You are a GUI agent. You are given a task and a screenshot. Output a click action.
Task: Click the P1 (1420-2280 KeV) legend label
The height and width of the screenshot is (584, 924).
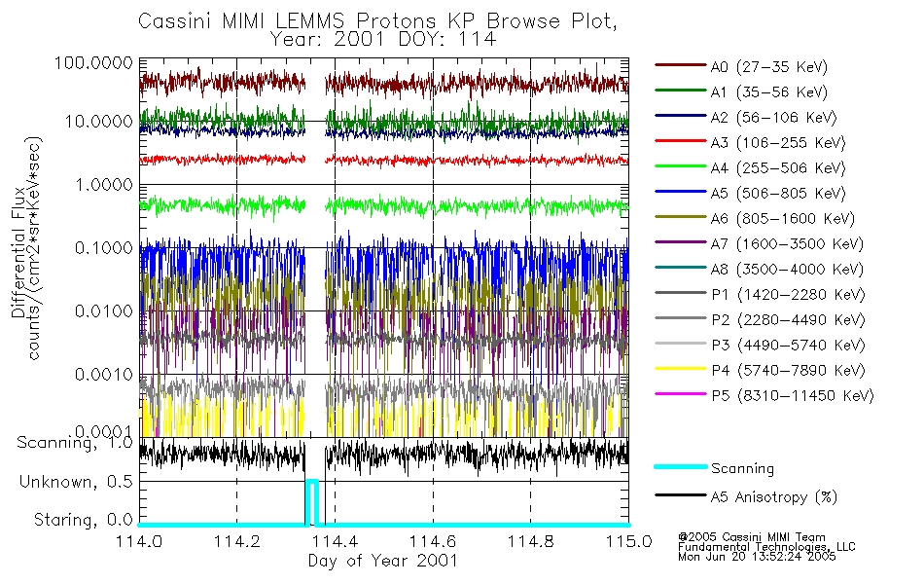point(789,295)
